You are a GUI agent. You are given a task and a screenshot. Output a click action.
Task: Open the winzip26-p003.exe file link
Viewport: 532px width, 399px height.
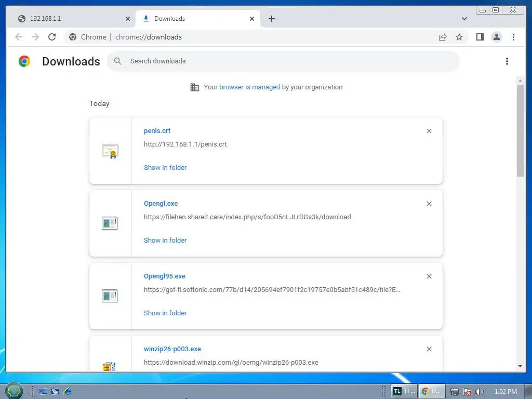172,349
